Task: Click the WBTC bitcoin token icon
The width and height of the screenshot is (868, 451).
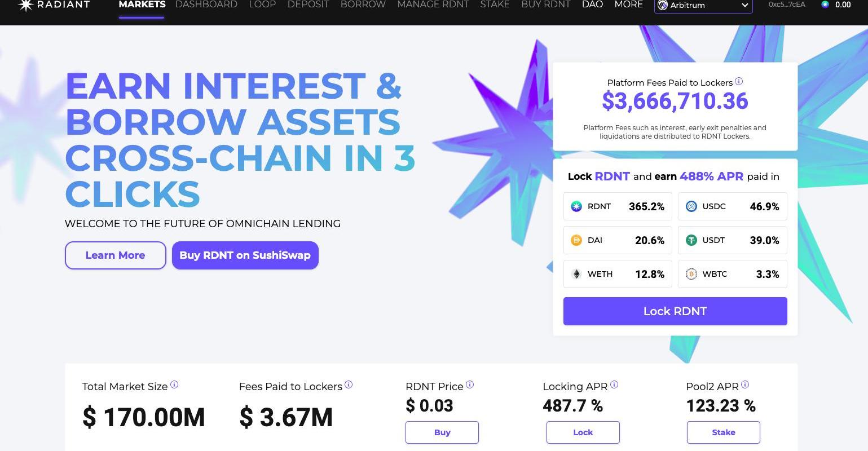Action: pyautogui.click(x=691, y=274)
